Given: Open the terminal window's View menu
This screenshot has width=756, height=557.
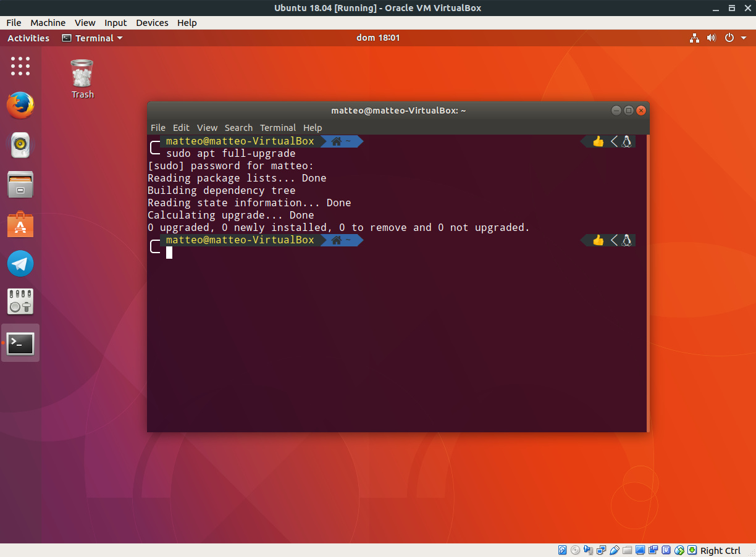Looking at the screenshot, I should coord(207,128).
